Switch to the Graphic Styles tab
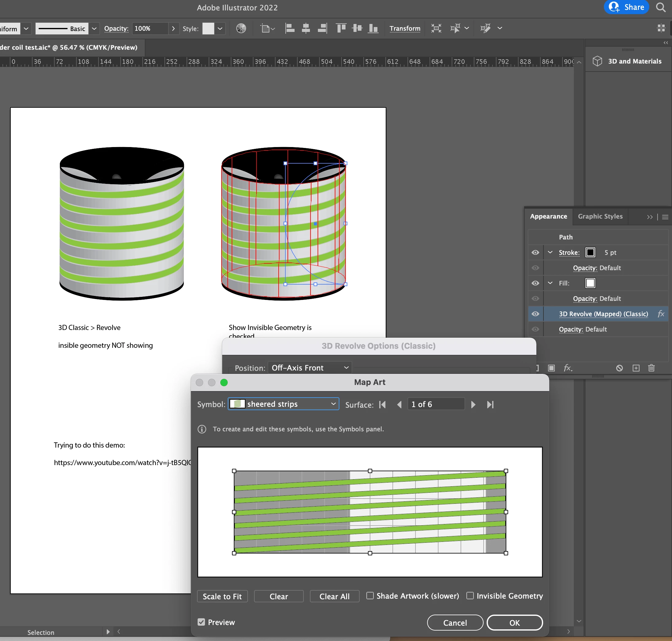This screenshot has width=672, height=641. (600, 216)
